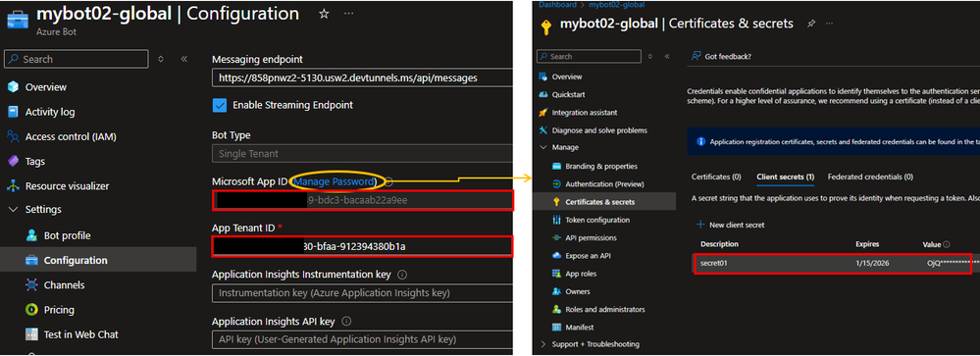Open the Test in Web Chat icon
This screenshot has width=980, height=356.
[31, 334]
